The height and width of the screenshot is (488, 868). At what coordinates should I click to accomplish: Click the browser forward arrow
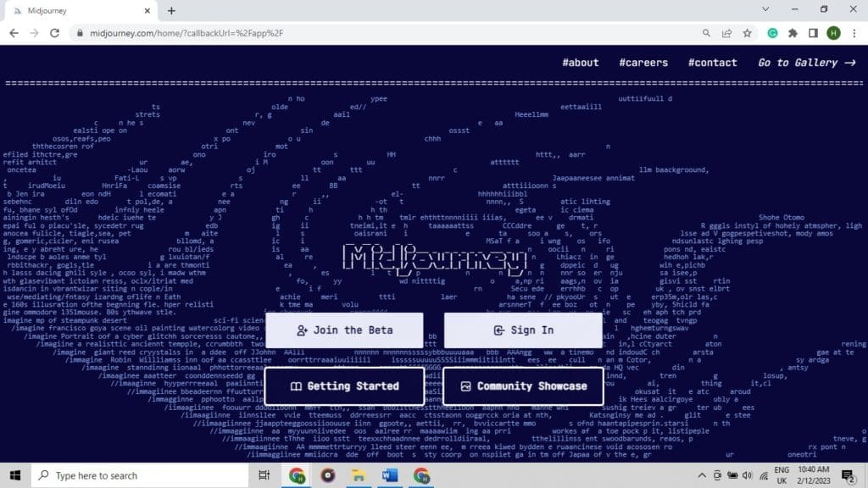34,33
